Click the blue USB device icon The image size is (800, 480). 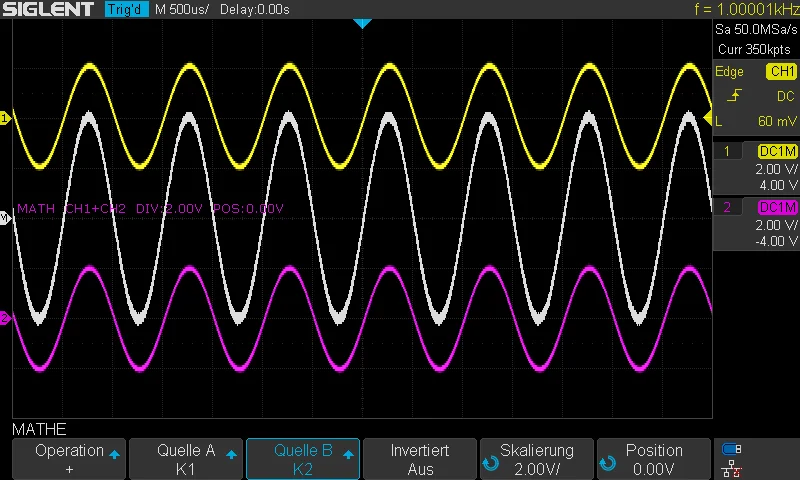click(733, 449)
